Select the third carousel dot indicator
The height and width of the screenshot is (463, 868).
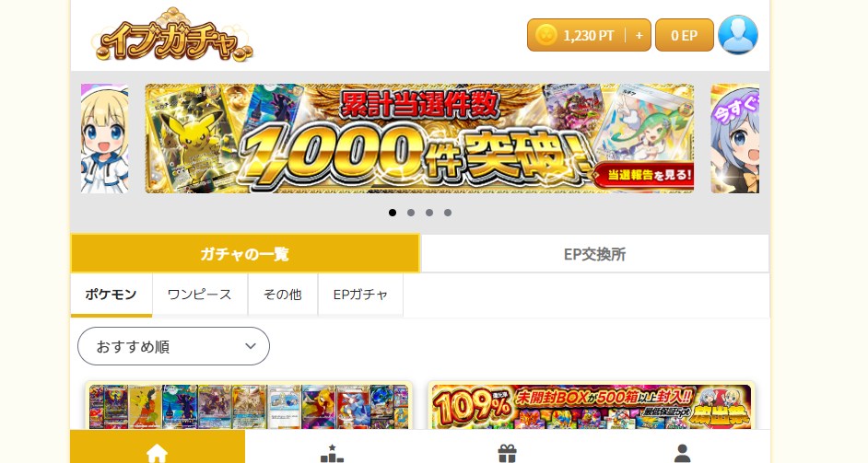429,213
